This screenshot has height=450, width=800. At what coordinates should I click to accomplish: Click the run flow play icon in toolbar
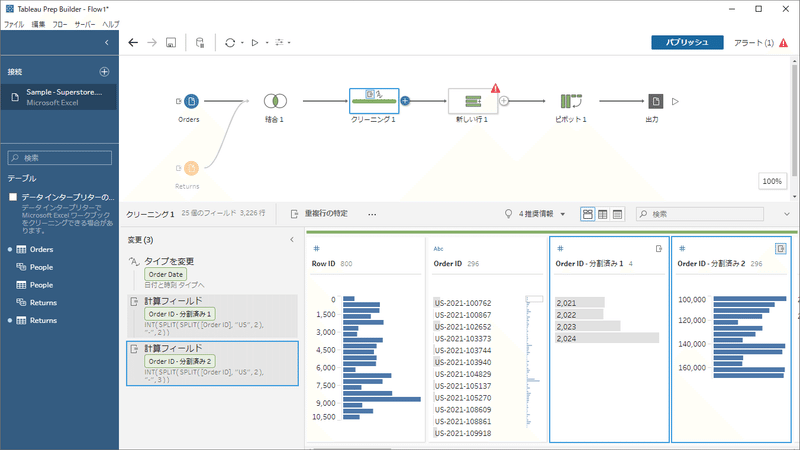pos(255,43)
